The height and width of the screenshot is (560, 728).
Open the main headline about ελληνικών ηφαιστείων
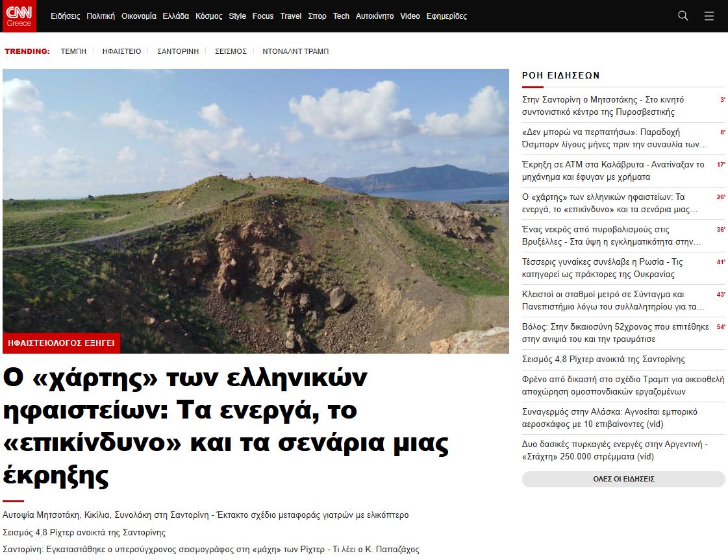[227, 427]
